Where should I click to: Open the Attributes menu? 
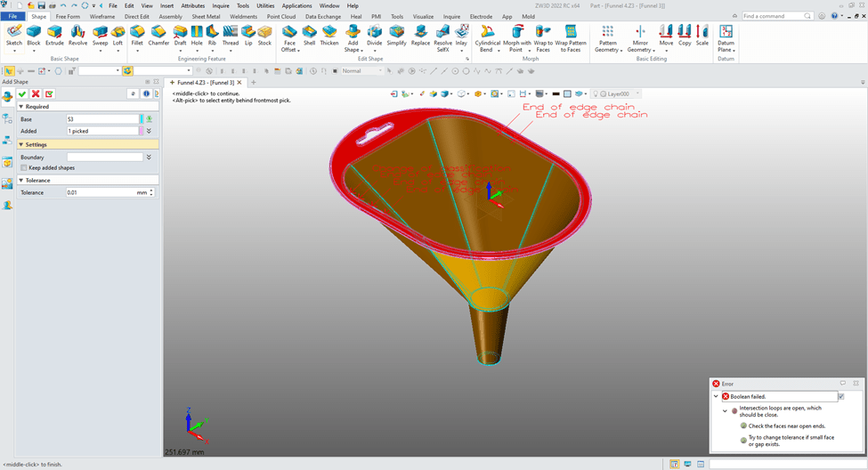(192, 5)
